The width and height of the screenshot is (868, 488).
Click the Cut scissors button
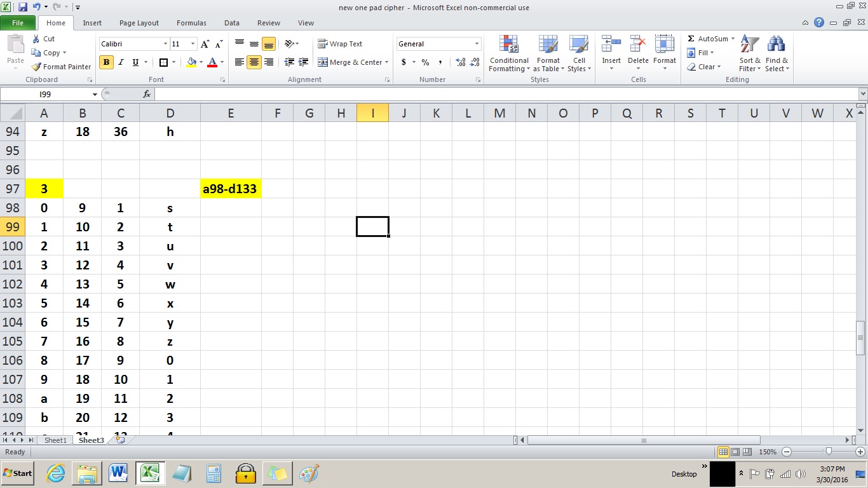tap(43, 39)
